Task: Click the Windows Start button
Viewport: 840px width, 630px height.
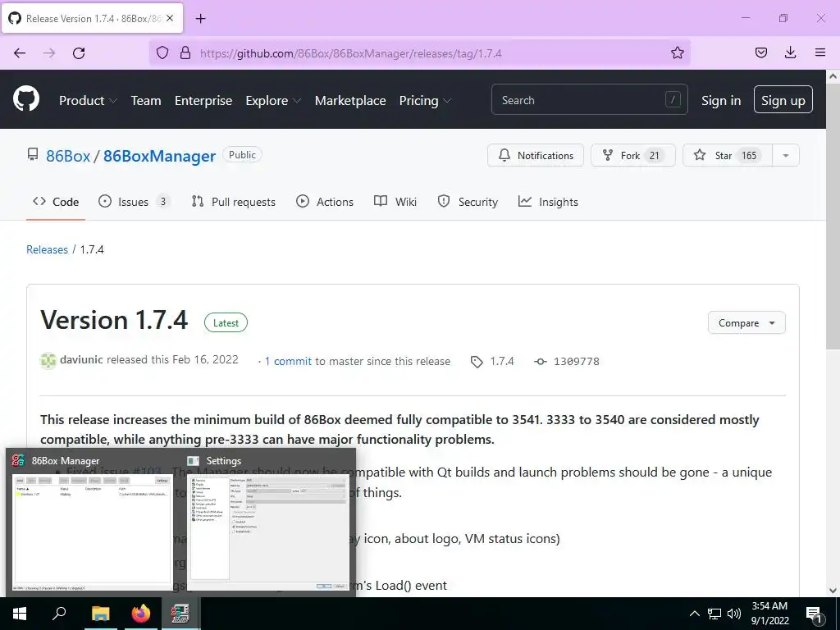Action: tap(20, 614)
